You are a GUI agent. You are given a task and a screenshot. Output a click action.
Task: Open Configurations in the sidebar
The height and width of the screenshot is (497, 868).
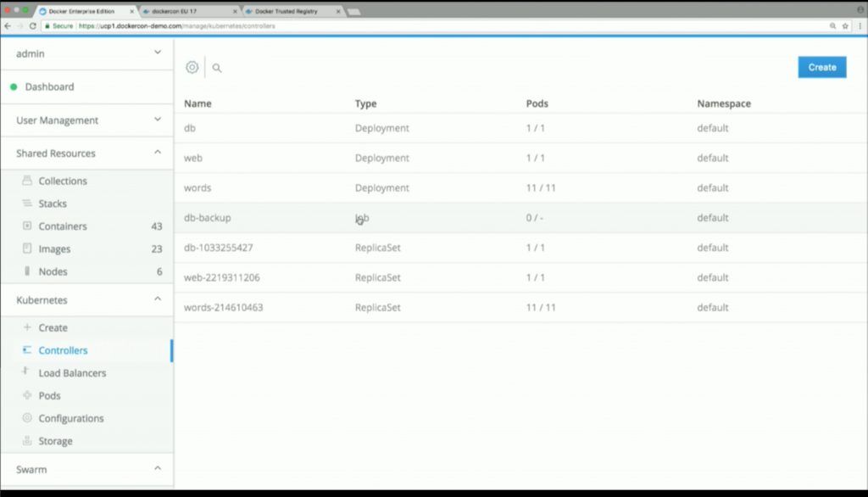click(x=71, y=418)
